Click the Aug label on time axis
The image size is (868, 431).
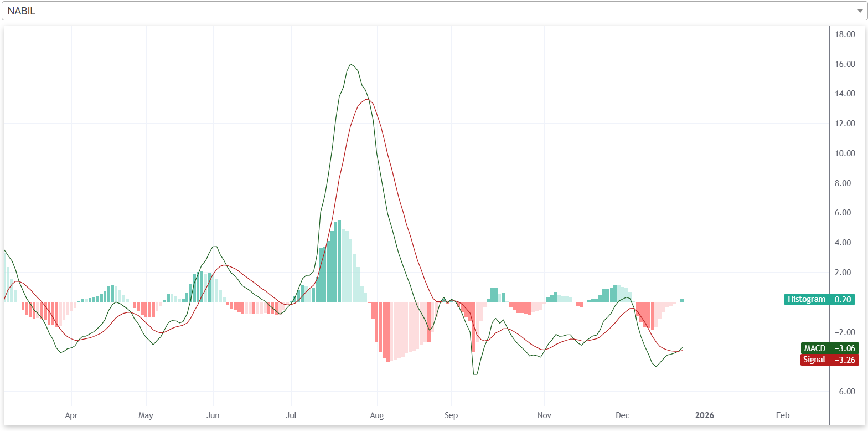pos(377,415)
